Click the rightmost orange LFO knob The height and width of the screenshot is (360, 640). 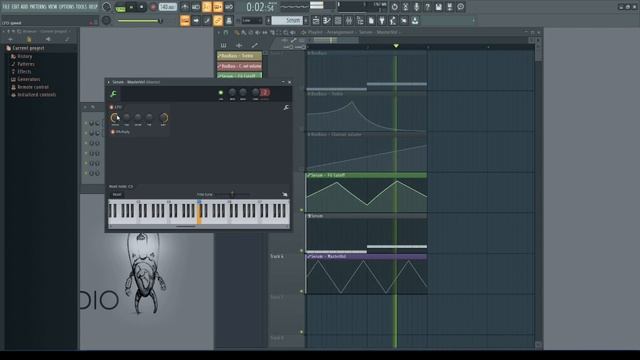164,118
